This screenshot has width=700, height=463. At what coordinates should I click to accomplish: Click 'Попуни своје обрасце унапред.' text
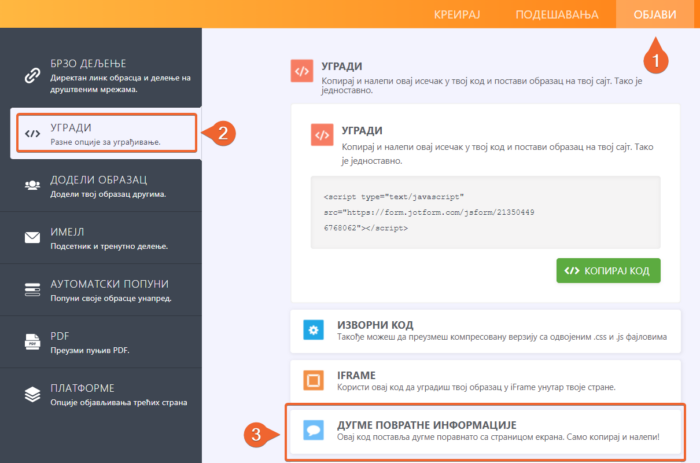tap(111, 298)
